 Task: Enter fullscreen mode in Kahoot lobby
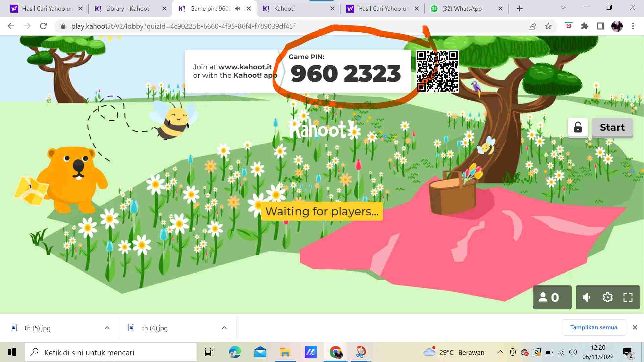pos(628,297)
